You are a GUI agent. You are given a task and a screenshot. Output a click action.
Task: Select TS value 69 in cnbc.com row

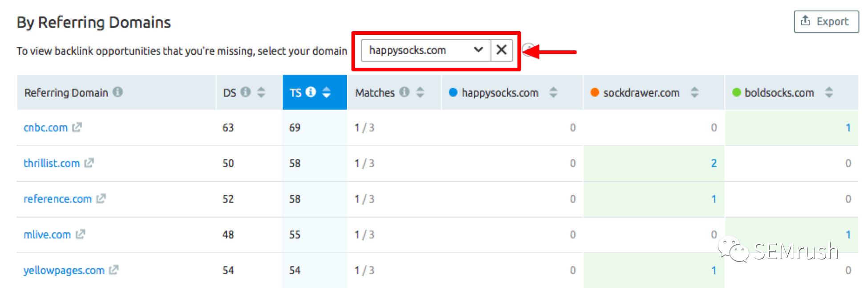point(295,128)
